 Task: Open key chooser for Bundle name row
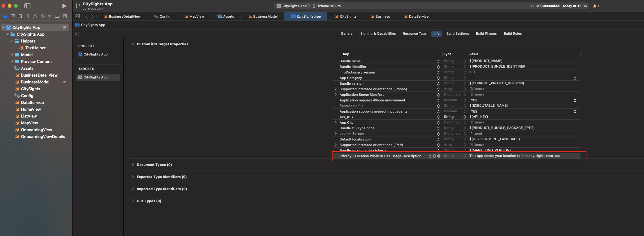click(438, 61)
